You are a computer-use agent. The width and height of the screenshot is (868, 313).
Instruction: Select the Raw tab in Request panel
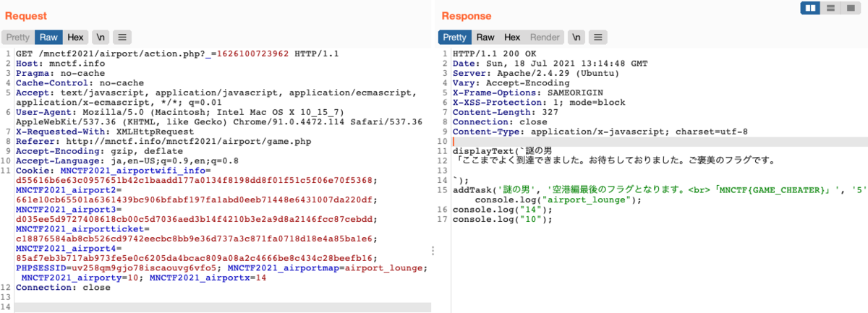point(48,37)
